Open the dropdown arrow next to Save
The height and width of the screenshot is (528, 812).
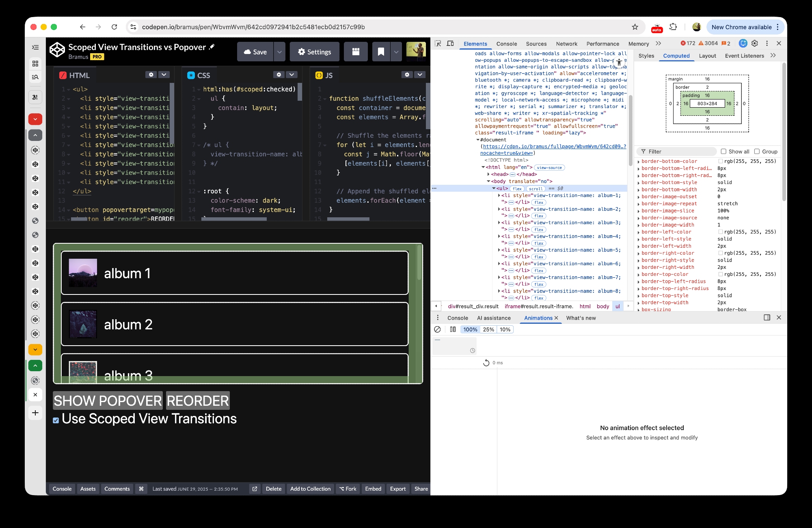279,52
